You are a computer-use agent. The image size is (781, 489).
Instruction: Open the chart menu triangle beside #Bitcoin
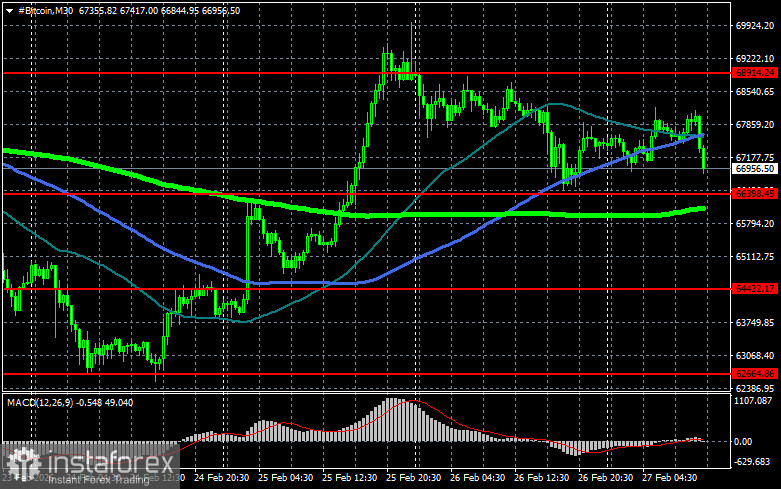pos(9,10)
